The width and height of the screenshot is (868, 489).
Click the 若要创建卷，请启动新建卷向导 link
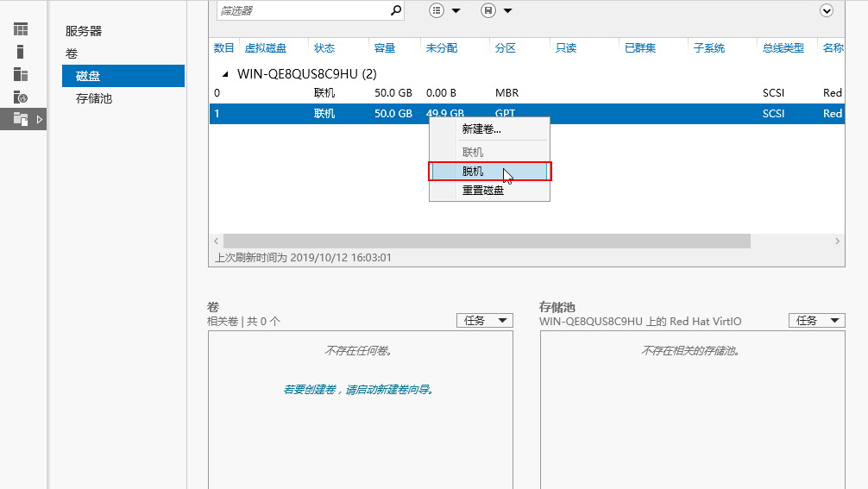358,390
